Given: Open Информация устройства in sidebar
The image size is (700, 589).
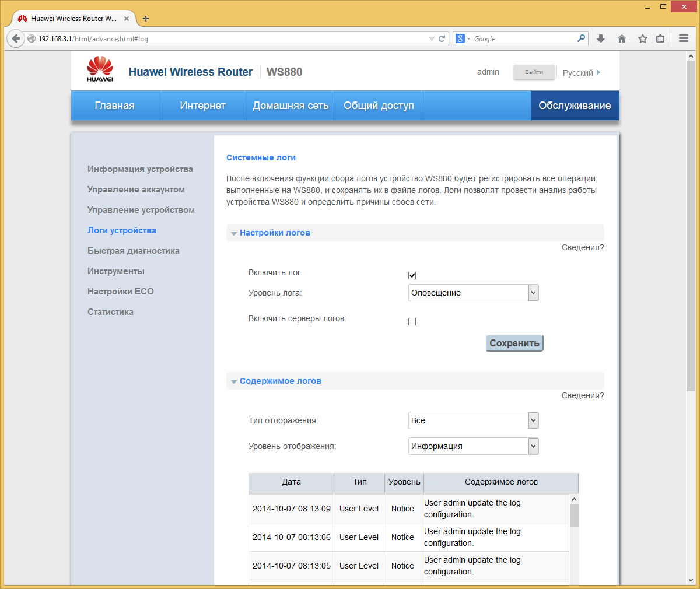Looking at the screenshot, I should pos(140,169).
